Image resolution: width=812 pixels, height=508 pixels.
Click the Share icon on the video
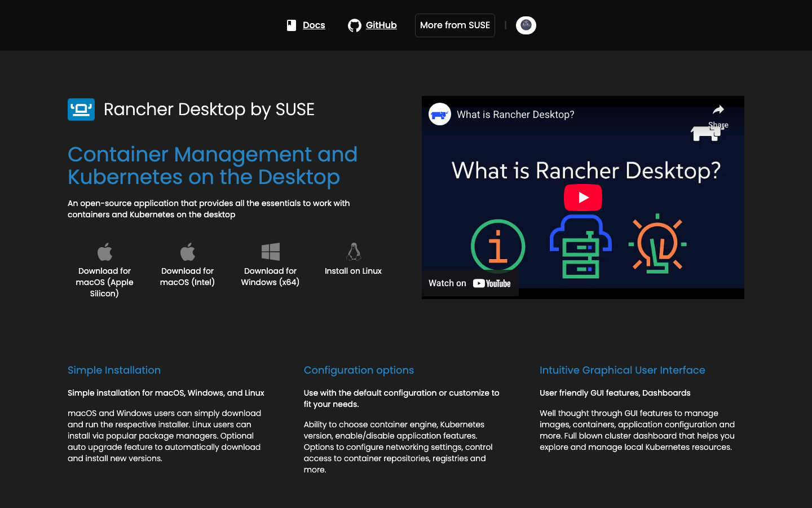(718, 110)
